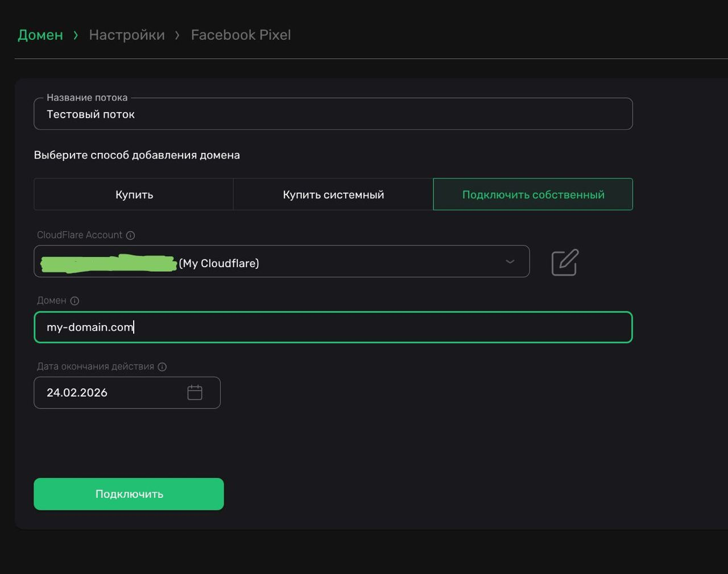Focus the Название потока text field
Screen dimensions: 728x574
(x=333, y=114)
